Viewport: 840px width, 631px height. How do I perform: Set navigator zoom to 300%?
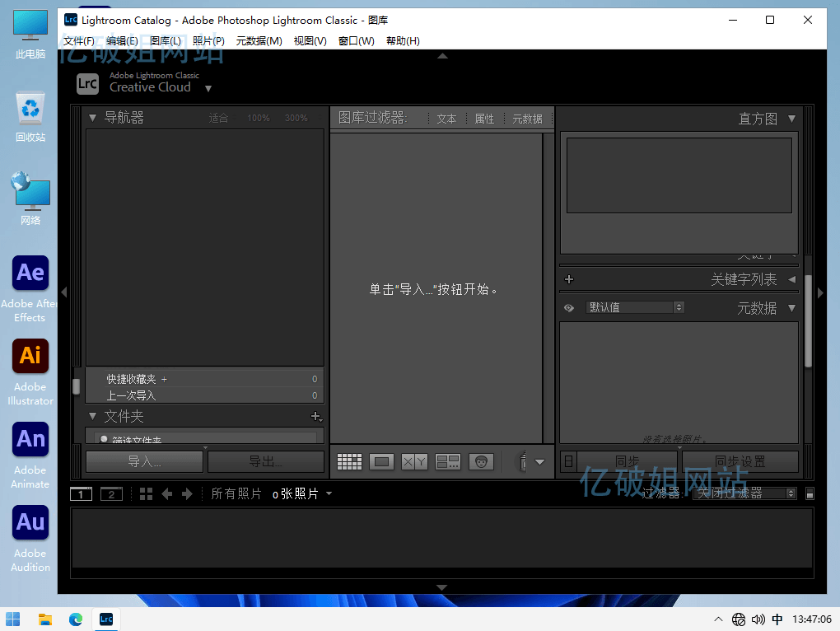tap(296, 118)
